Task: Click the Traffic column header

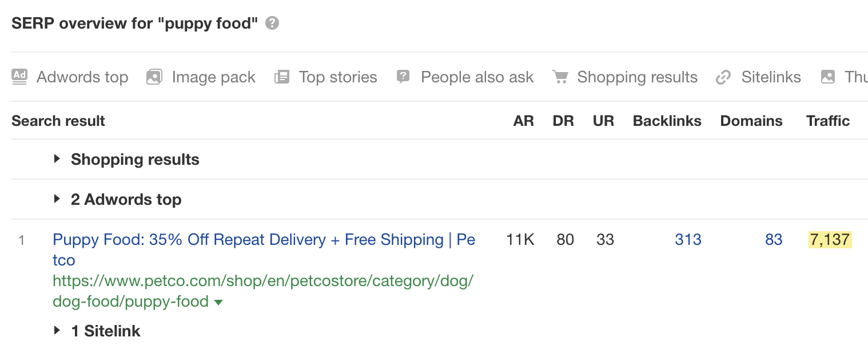Action: [827, 121]
